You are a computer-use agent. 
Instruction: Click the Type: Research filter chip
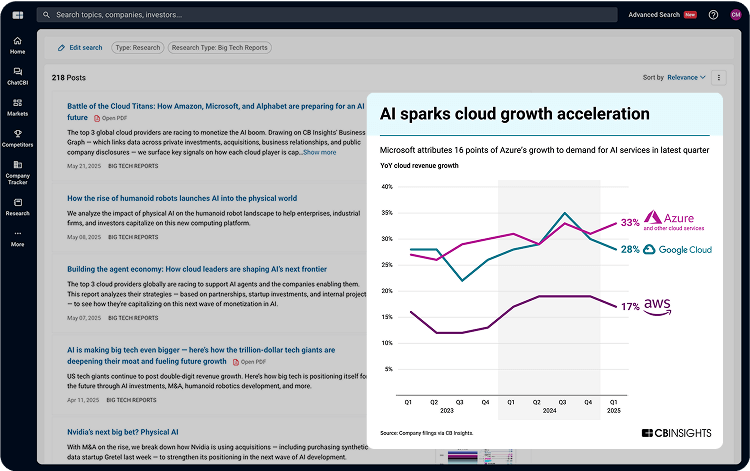(x=135, y=47)
